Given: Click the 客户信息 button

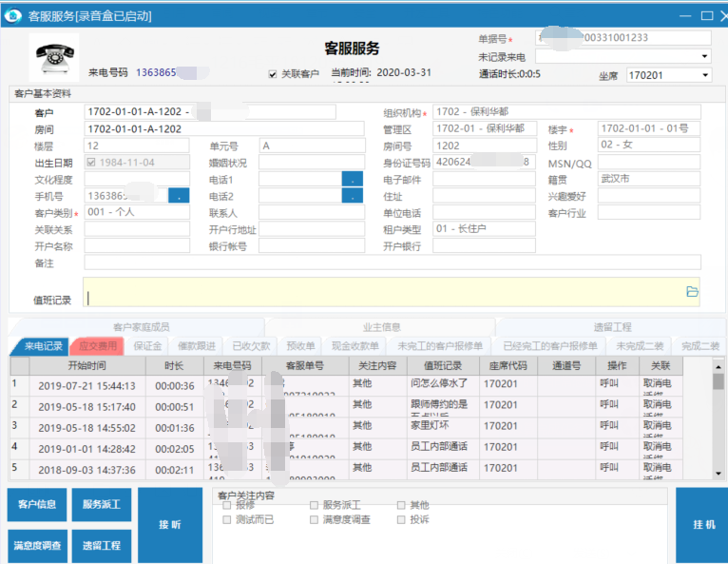Looking at the screenshot, I should [37, 504].
